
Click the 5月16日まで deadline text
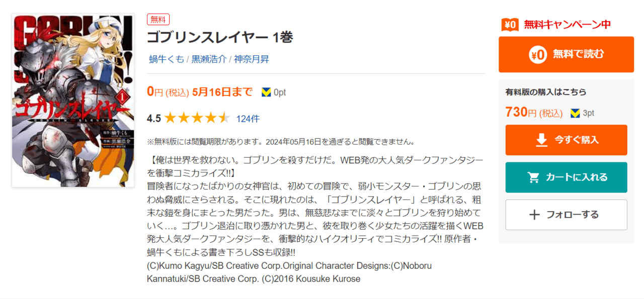click(x=222, y=92)
